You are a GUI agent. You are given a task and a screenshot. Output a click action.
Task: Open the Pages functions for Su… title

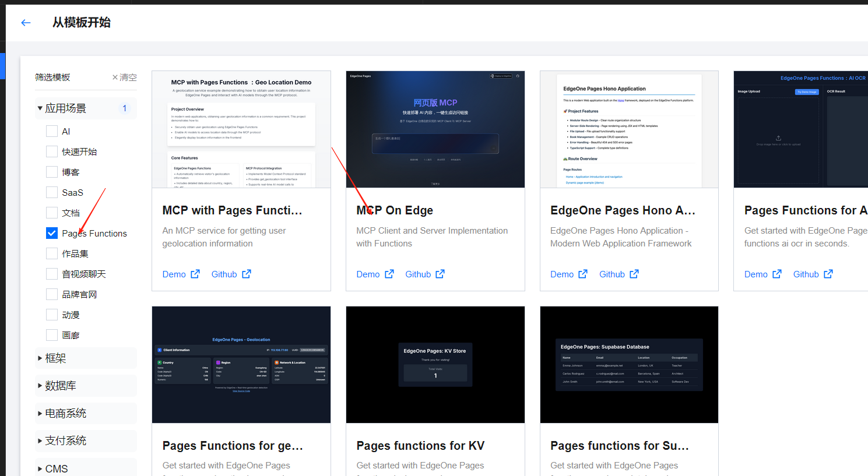pos(620,446)
